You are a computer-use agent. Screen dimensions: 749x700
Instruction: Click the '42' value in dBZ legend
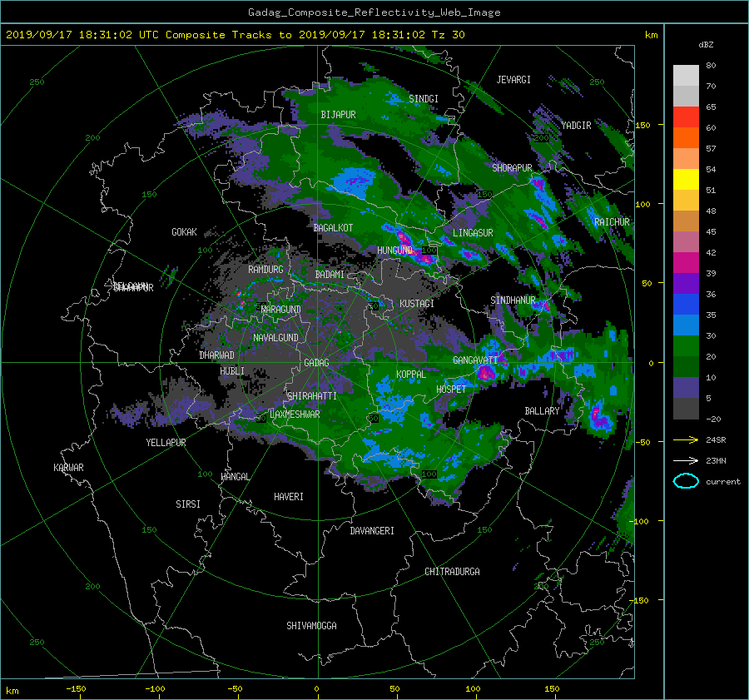(711, 253)
